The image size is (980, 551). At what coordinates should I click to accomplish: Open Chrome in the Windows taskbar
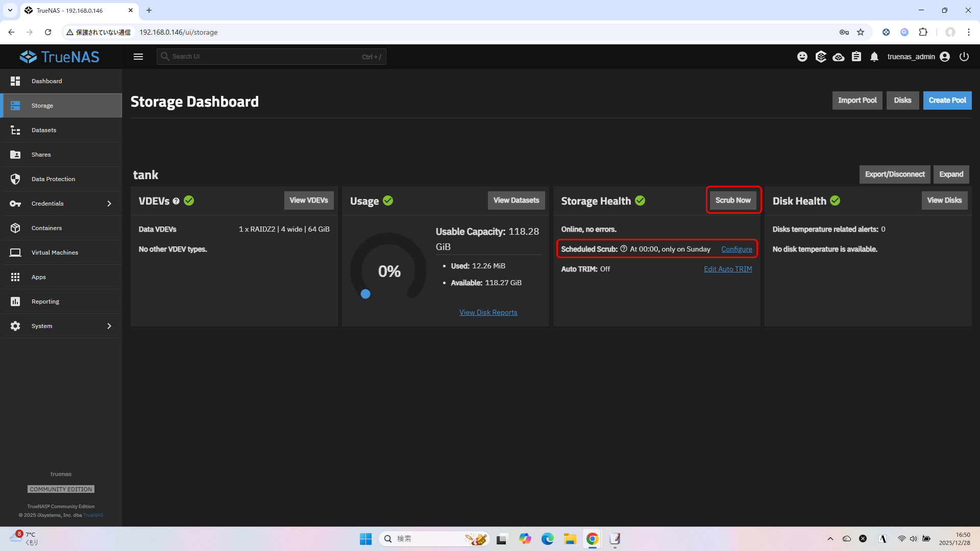[x=592, y=539]
